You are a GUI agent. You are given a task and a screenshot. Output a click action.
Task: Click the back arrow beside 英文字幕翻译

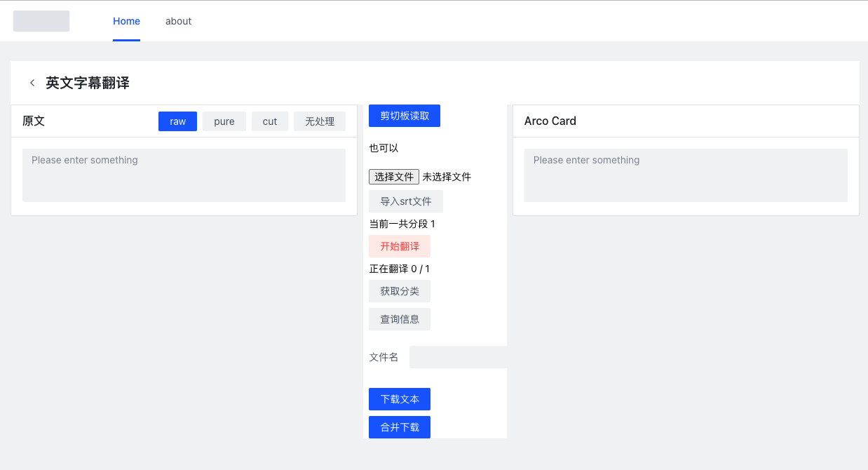pos(32,83)
